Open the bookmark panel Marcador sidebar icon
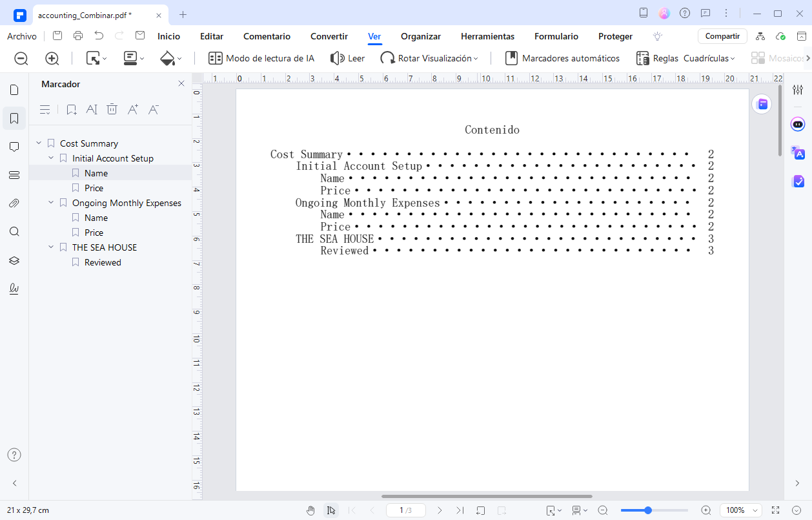Viewport: 812px width, 520px height. (14, 118)
